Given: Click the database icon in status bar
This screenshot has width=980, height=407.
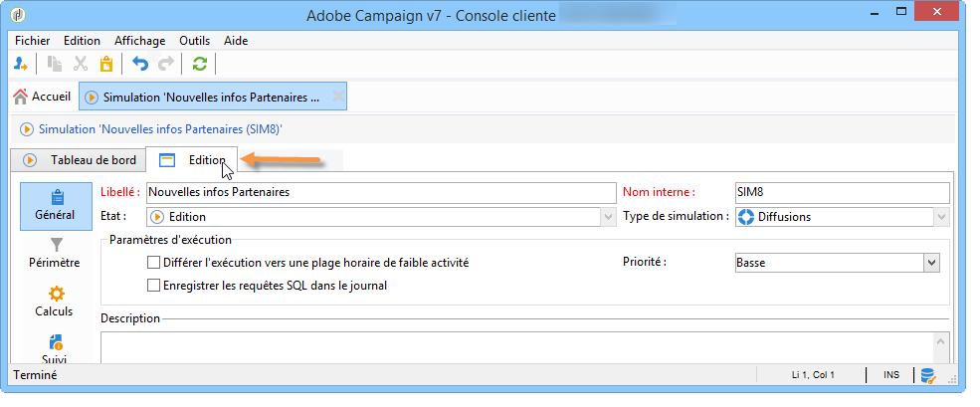Looking at the screenshot, I should tap(928, 375).
